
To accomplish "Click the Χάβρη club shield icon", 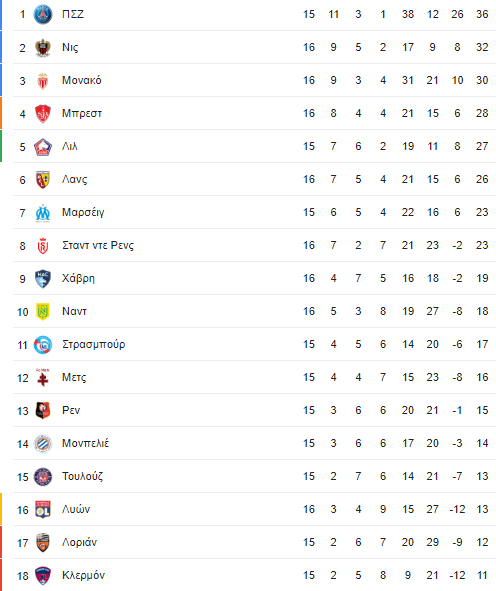I will 43,279.
